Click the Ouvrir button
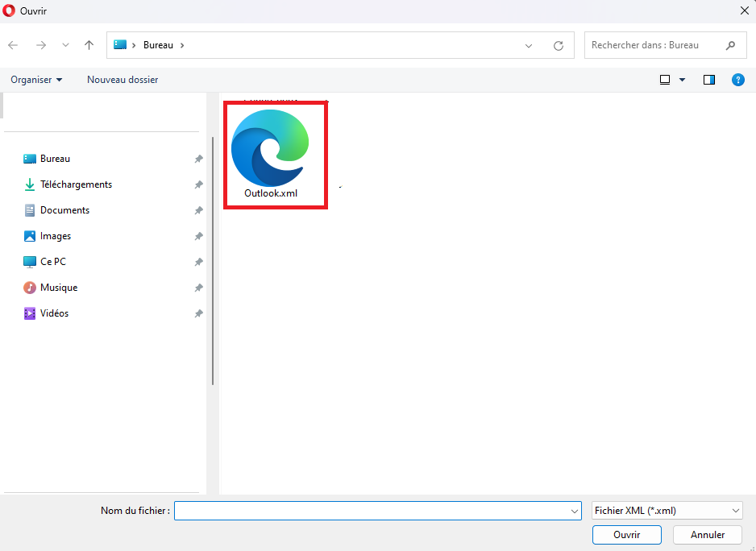756x551 pixels. [x=626, y=535]
